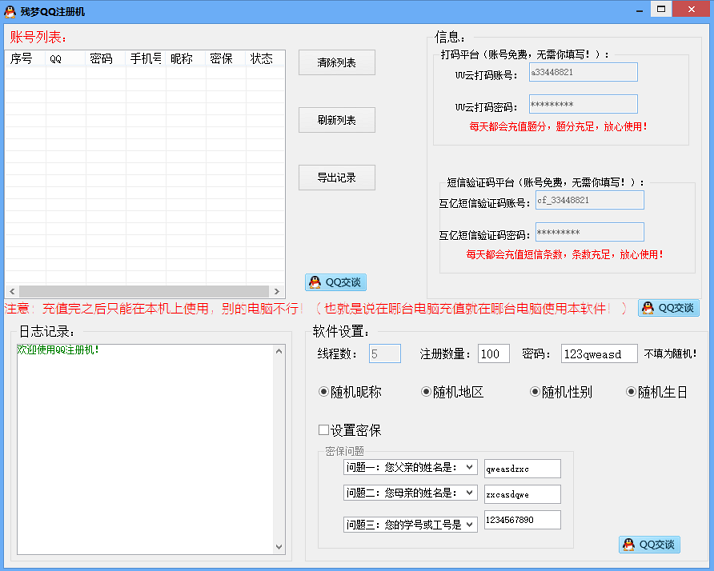Click the QQ column header
Screen dimensions: 714x571
[66, 58]
